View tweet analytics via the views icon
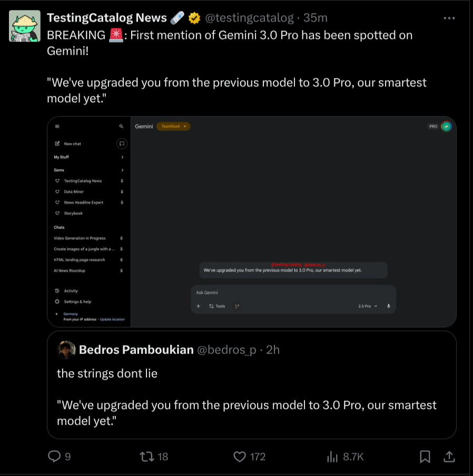 (332, 456)
